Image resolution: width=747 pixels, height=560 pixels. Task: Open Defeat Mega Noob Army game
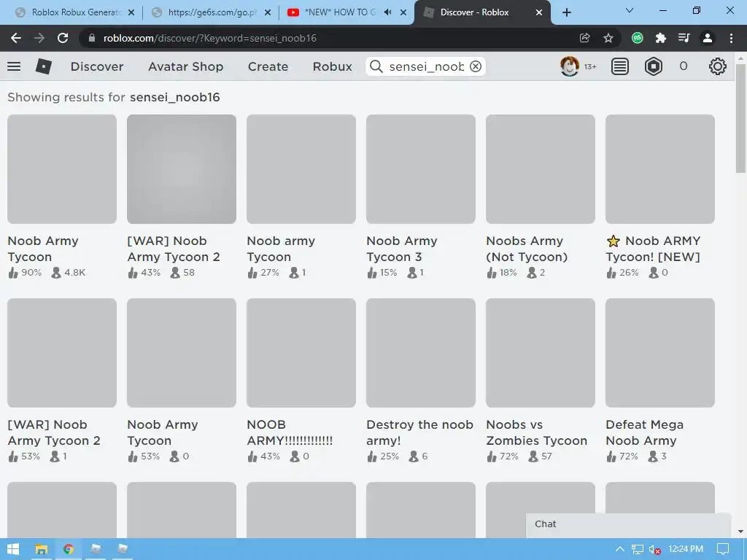coord(659,381)
